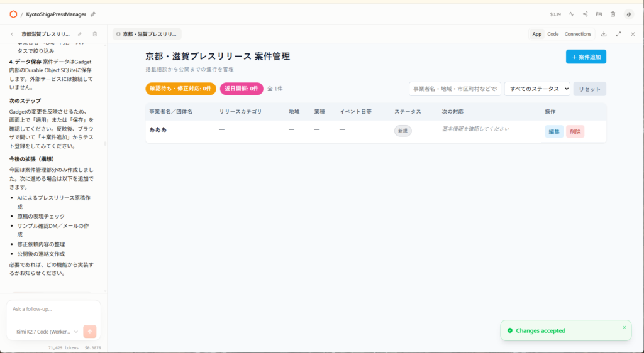Open the Connections tab
Screen dimensions: 644x353
pyautogui.click(x=577, y=34)
